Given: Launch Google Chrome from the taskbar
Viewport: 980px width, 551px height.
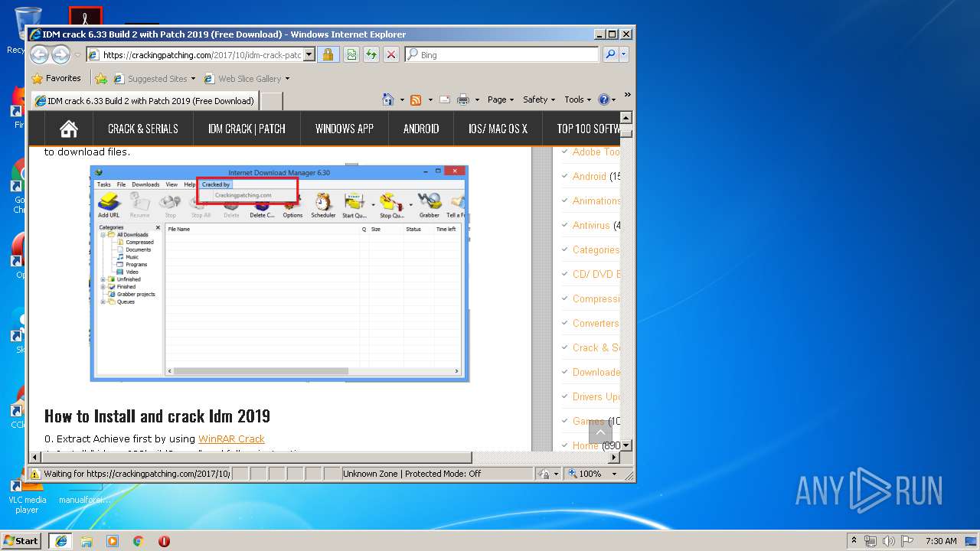Looking at the screenshot, I should (138, 541).
